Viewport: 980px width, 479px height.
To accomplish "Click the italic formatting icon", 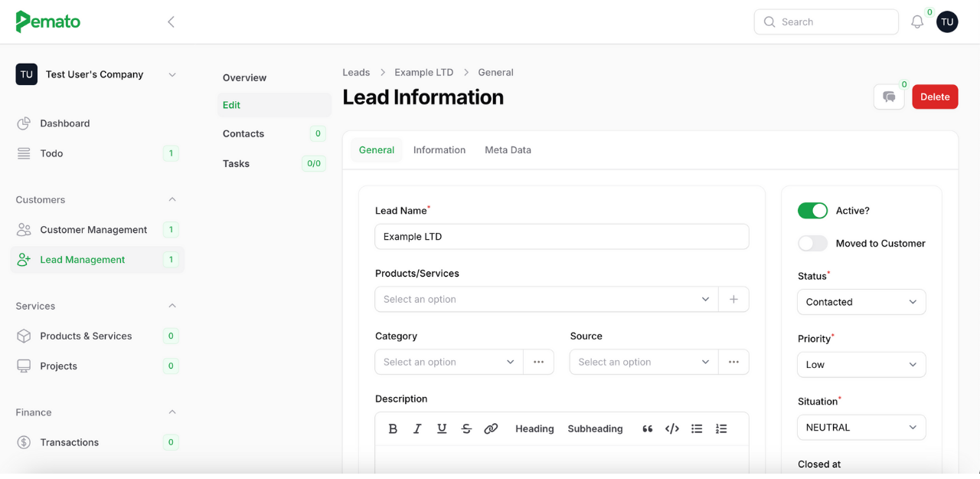I will [417, 428].
